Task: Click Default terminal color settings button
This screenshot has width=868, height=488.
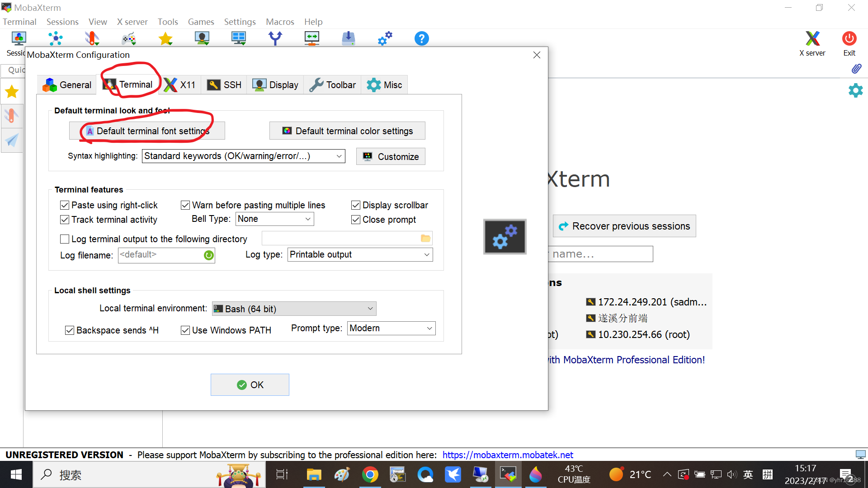Action: pos(347,131)
